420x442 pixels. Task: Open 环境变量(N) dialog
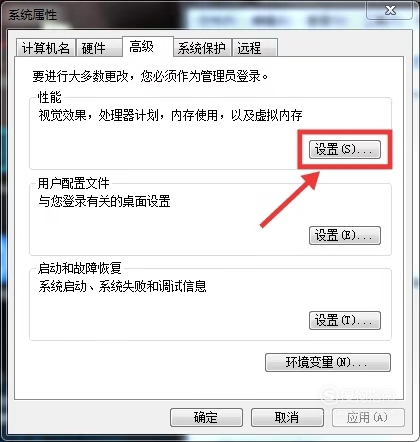(x=328, y=362)
